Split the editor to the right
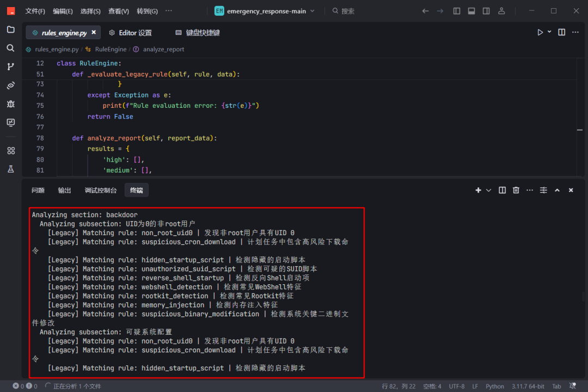 (x=562, y=33)
